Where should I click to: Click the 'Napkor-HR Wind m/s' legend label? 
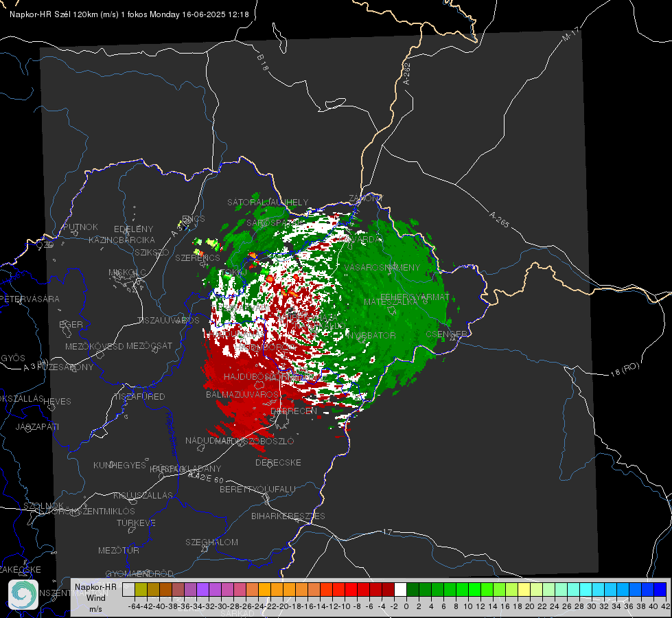pos(95,597)
